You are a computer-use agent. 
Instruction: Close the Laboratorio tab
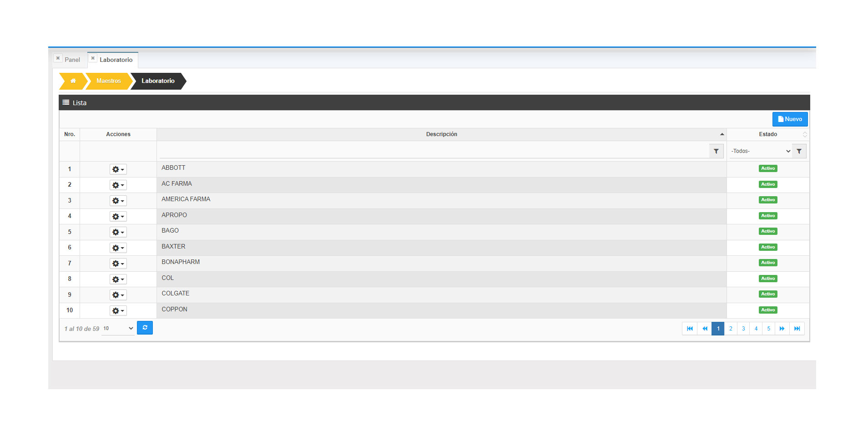click(x=93, y=58)
